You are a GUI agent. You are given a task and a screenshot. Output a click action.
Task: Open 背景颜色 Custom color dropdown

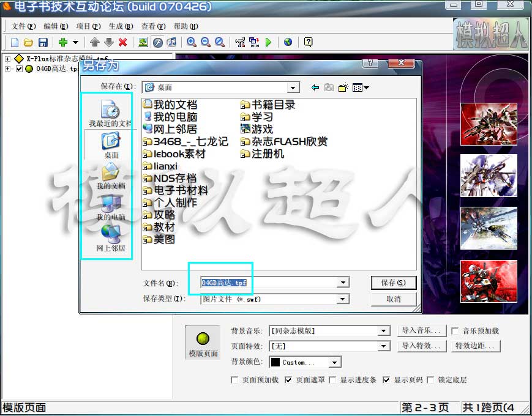pyautogui.click(x=334, y=362)
